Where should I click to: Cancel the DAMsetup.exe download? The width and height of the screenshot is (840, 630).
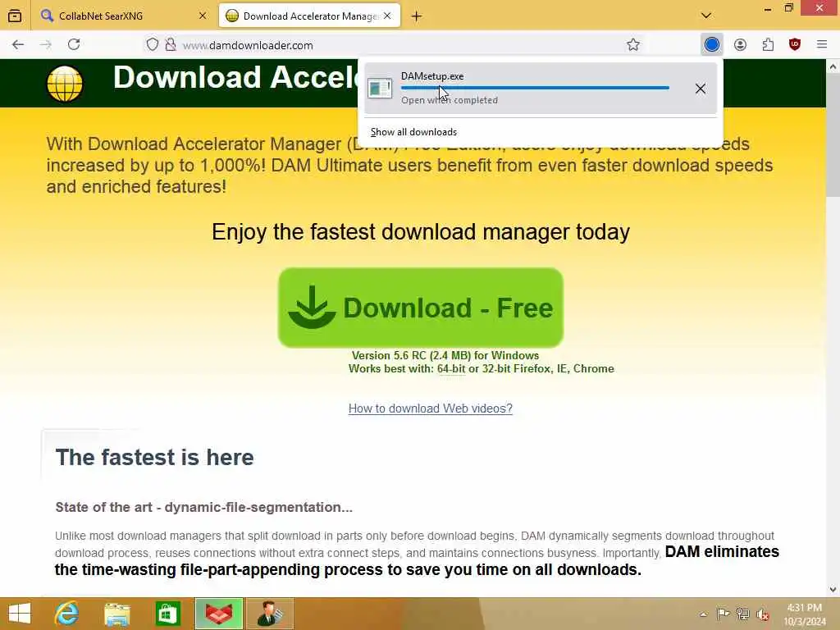(x=701, y=89)
